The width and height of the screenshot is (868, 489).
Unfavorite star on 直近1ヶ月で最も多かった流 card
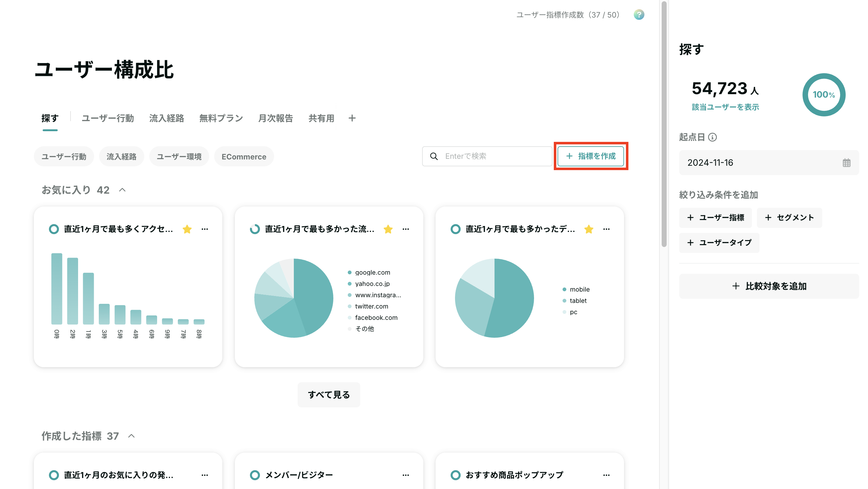coord(388,229)
